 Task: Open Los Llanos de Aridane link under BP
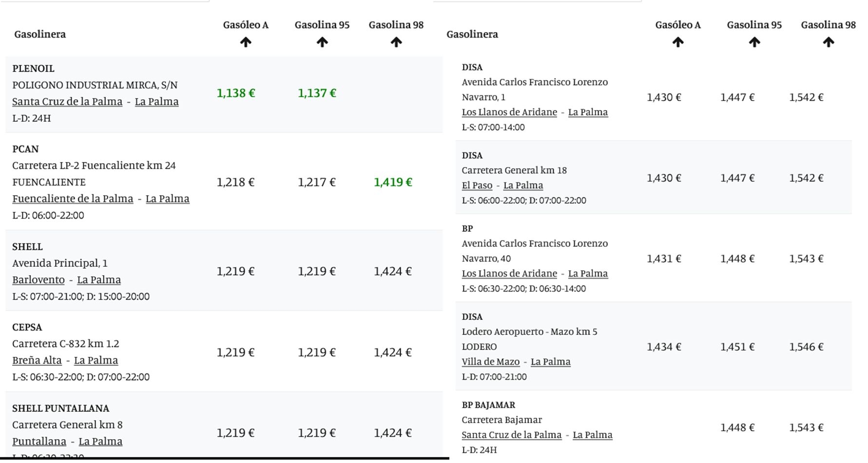[x=509, y=274]
